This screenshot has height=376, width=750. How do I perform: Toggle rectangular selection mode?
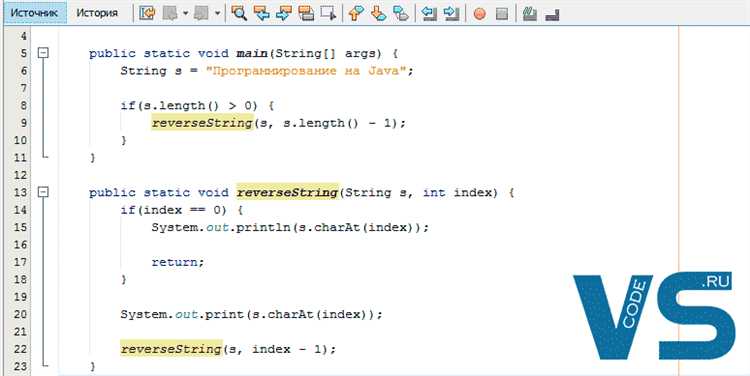(329, 13)
